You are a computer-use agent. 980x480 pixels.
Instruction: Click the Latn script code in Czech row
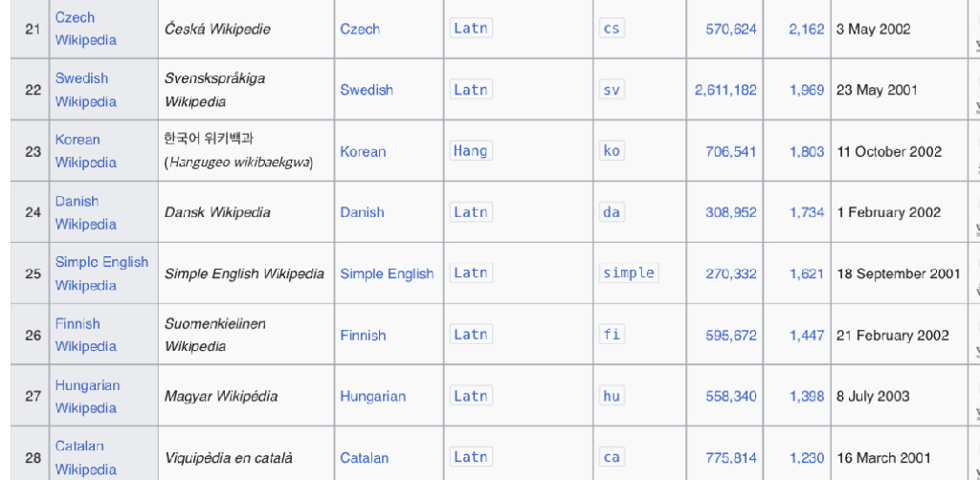470,28
